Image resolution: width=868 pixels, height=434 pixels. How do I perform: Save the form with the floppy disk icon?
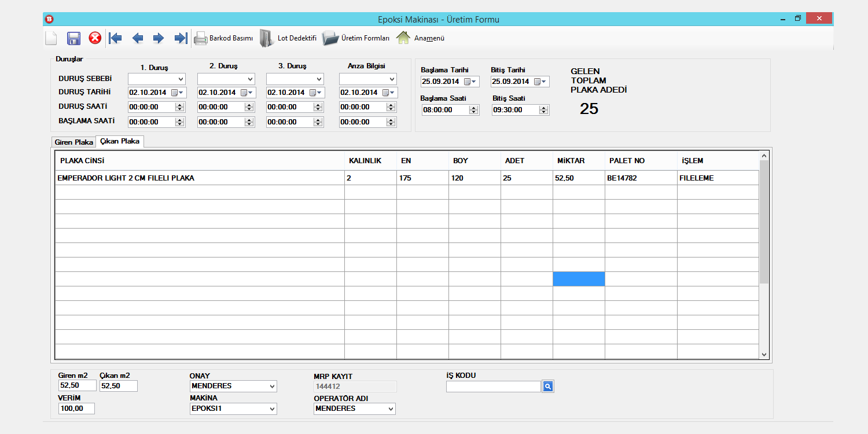[x=73, y=38]
